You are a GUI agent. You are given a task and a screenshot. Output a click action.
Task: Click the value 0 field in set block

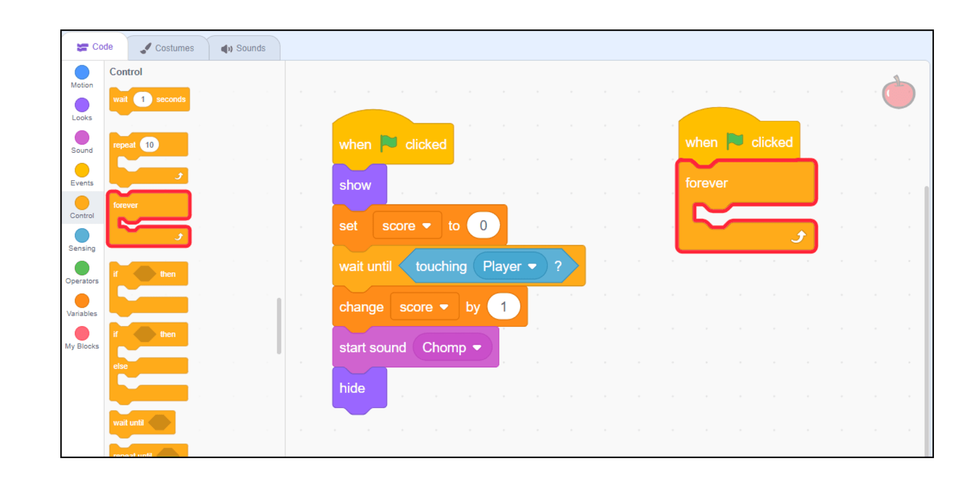point(483,225)
